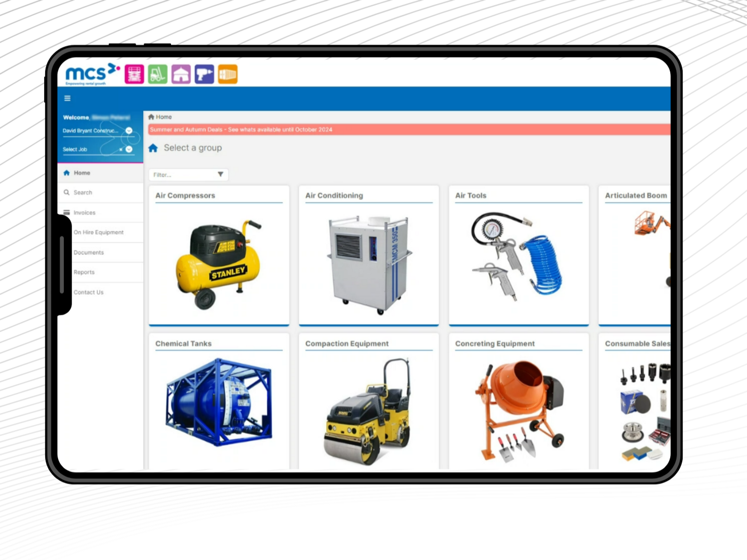Open the blue power drill category icon
The image size is (747, 560).
204,74
